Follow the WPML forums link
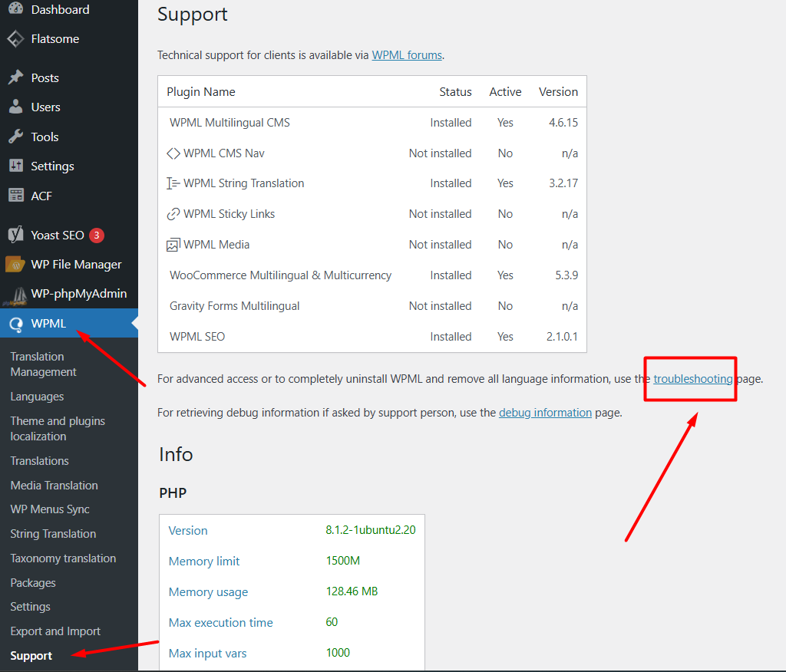The image size is (786, 672). (407, 55)
